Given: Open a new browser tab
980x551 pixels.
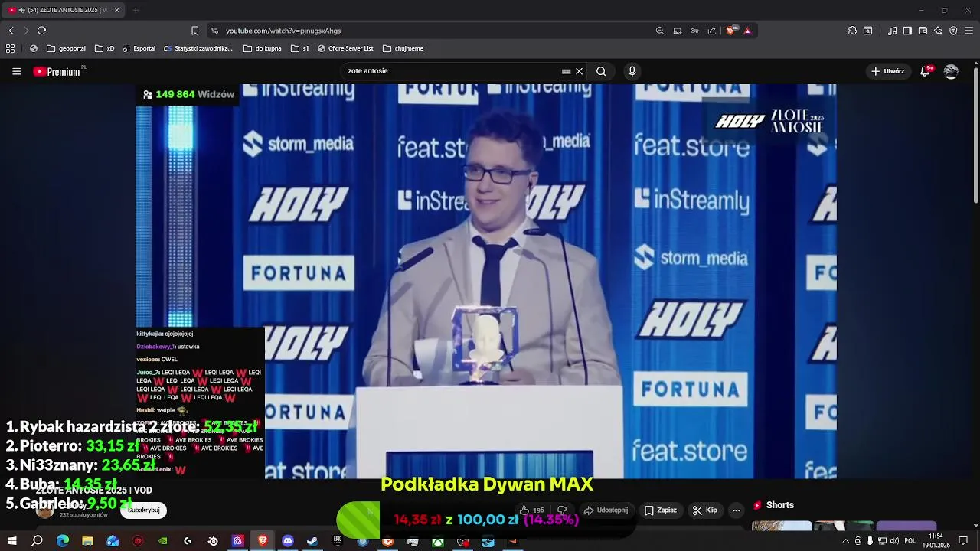Looking at the screenshot, I should pos(136,10).
